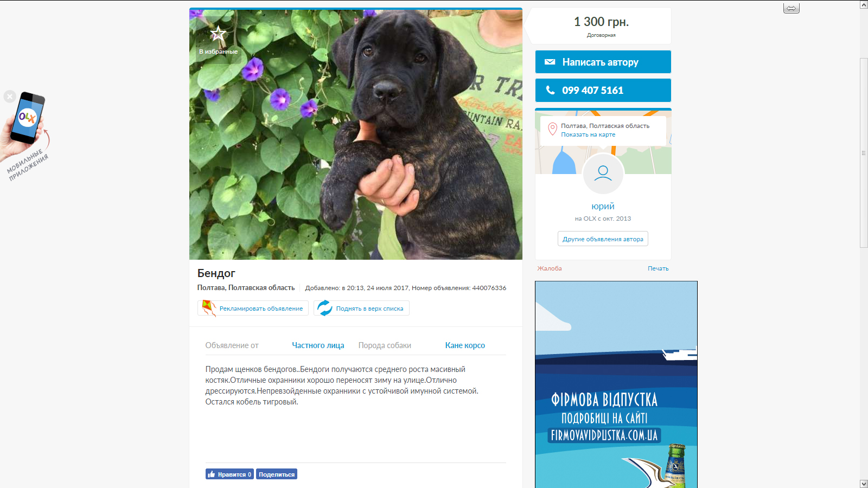Click the Показать на карте link
The height and width of the screenshot is (488, 868).
pos(588,134)
